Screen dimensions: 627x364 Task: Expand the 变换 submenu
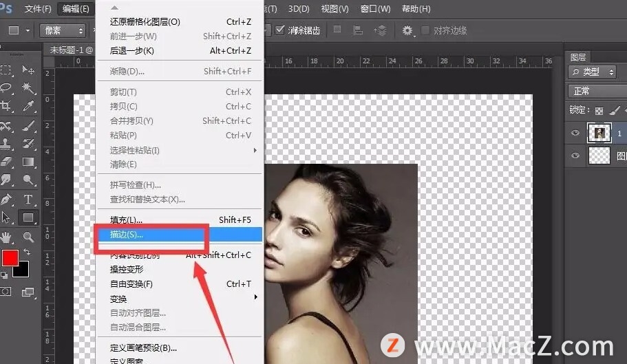(x=255, y=297)
